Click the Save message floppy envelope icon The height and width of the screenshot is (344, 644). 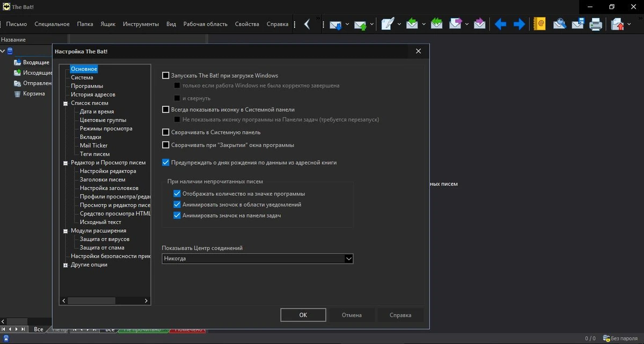(578, 24)
